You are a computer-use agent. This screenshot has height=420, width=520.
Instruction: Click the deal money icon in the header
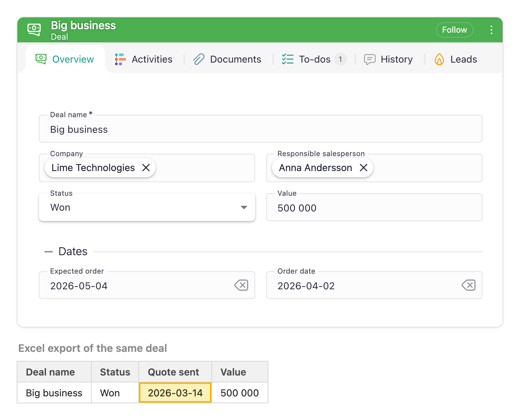(x=34, y=30)
